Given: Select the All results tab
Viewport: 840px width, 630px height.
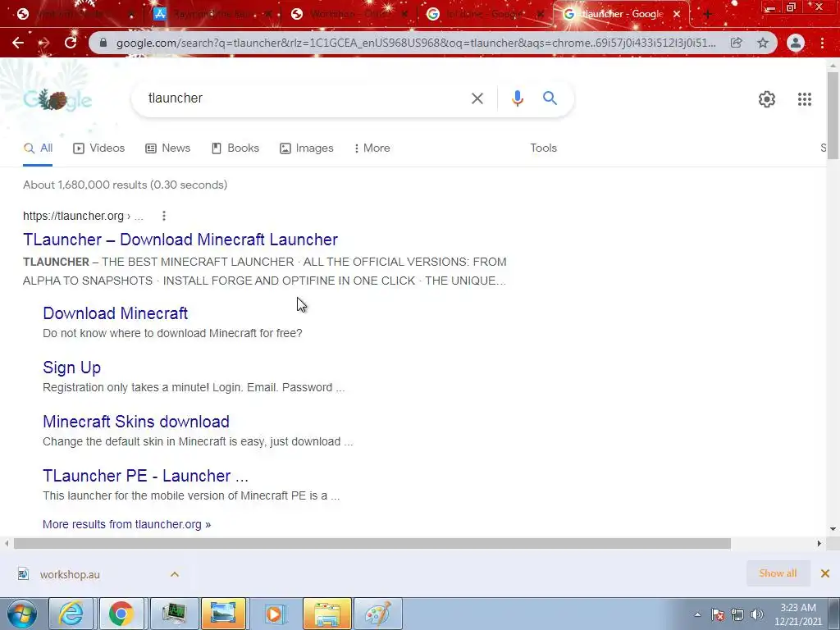Looking at the screenshot, I should tap(38, 148).
